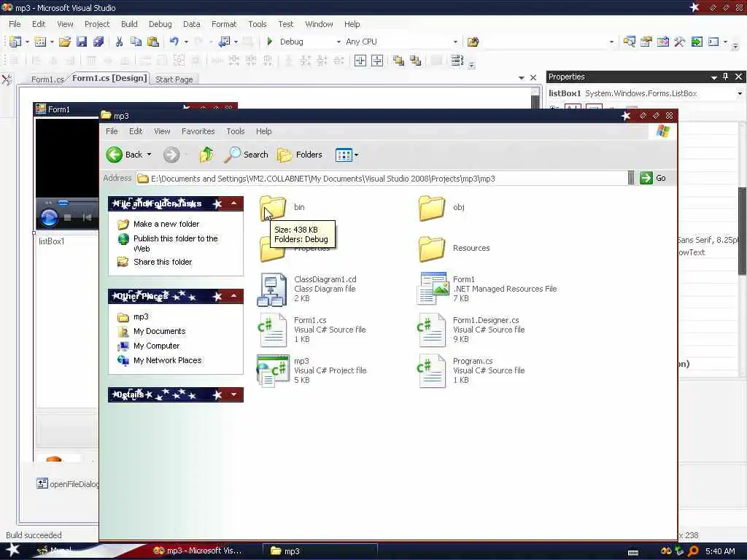This screenshot has width=747, height=560.
Task: Click the Visual Studio taskbar button
Action: (x=196, y=551)
